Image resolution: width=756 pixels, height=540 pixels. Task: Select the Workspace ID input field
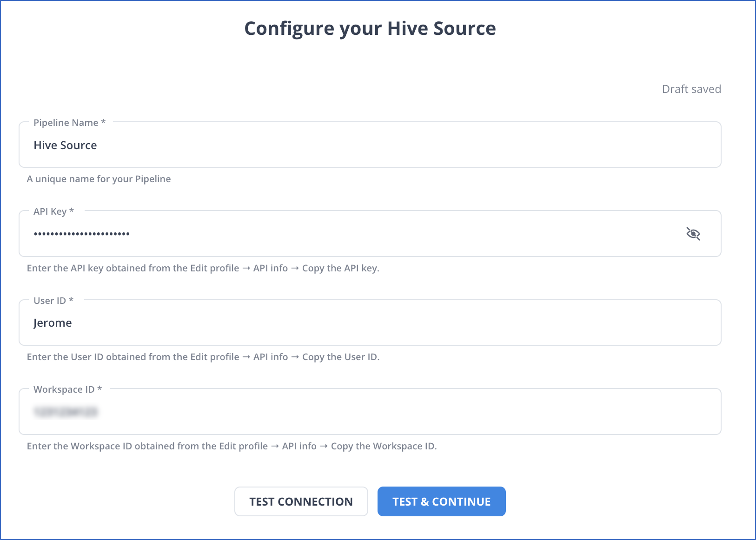370,411
